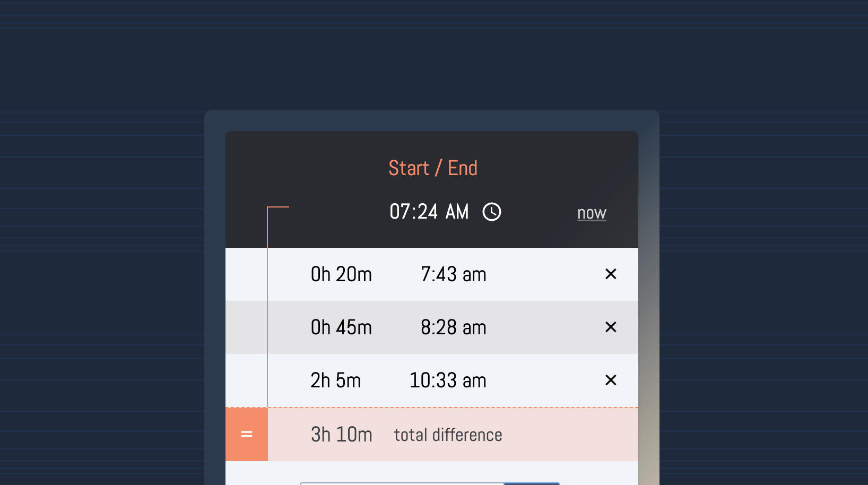Click the 10:33 am end time
868x485 pixels.
tap(448, 380)
